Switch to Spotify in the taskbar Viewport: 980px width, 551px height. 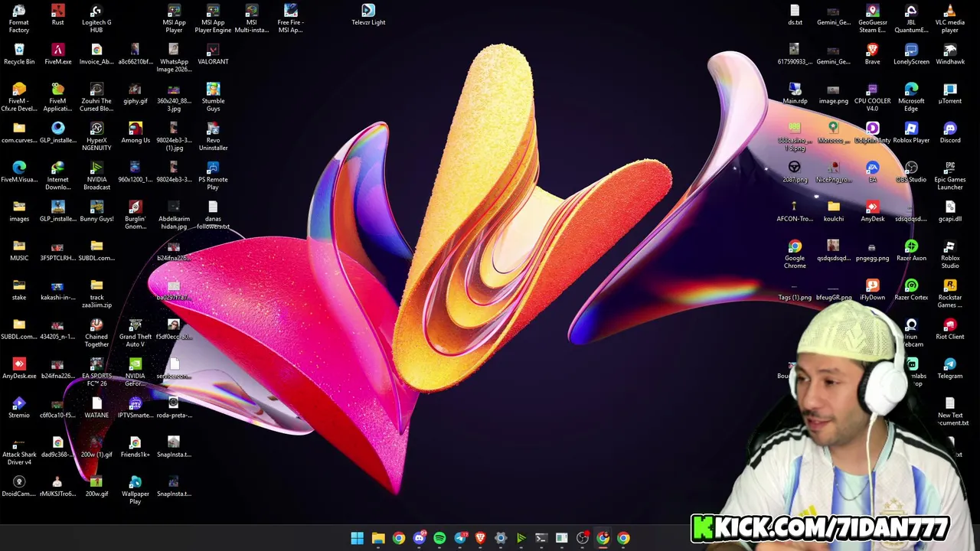coord(439,538)
